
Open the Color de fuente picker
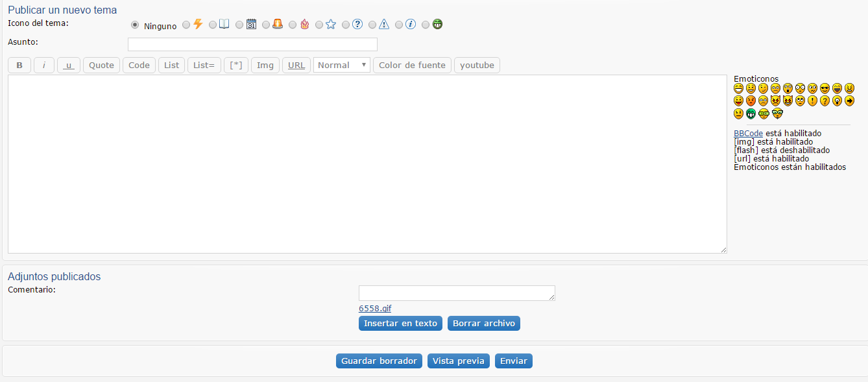(412, 65)
